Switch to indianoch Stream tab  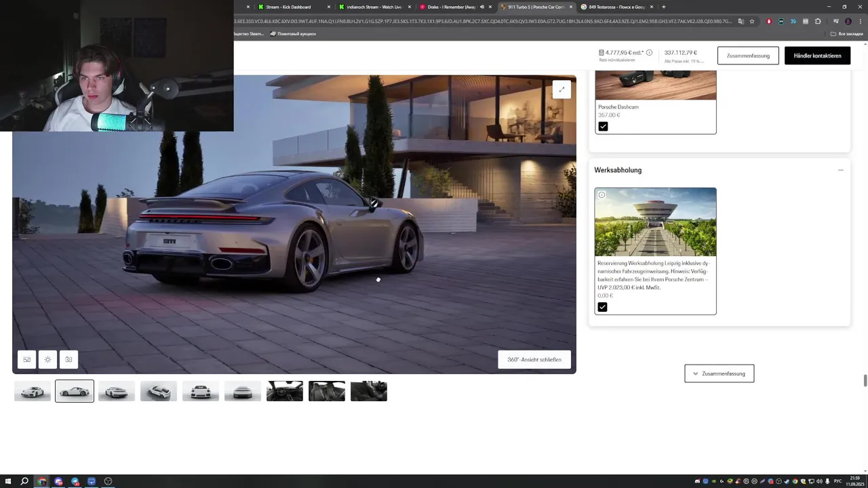pos(374,7)
